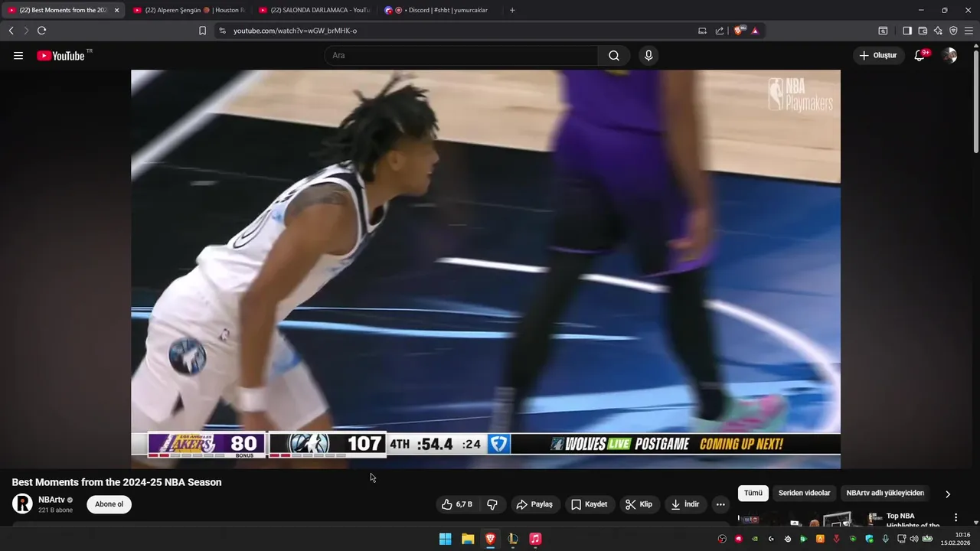Bookmark this page using the bookmark icon
The width and height of the screenshot is (980, 551).
[x=202, y=31]
